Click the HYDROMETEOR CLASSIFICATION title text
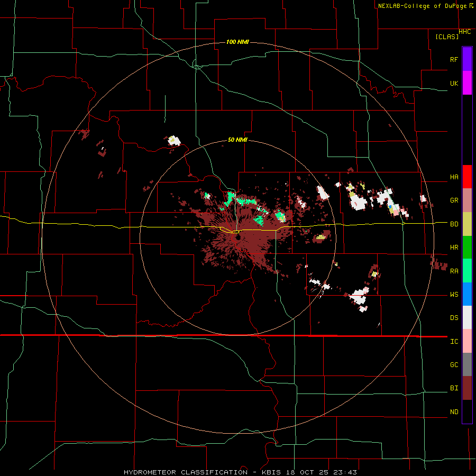 [x=186, y=472]
